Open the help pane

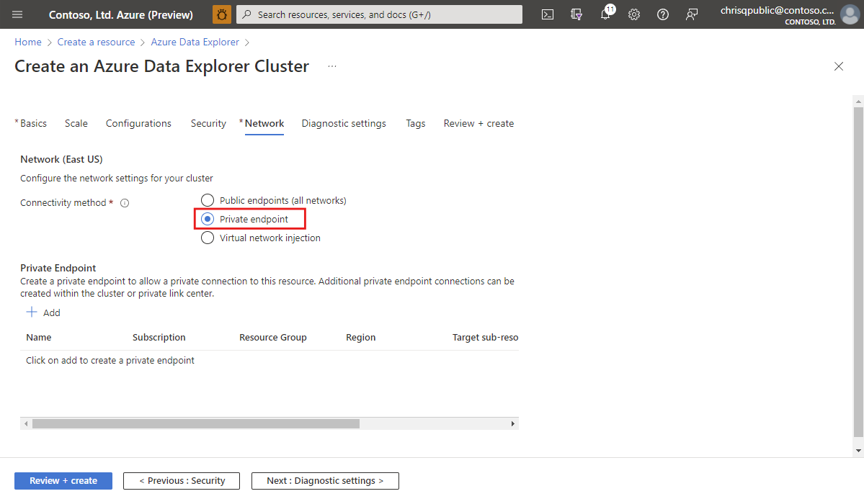click(x=663, y=14)
